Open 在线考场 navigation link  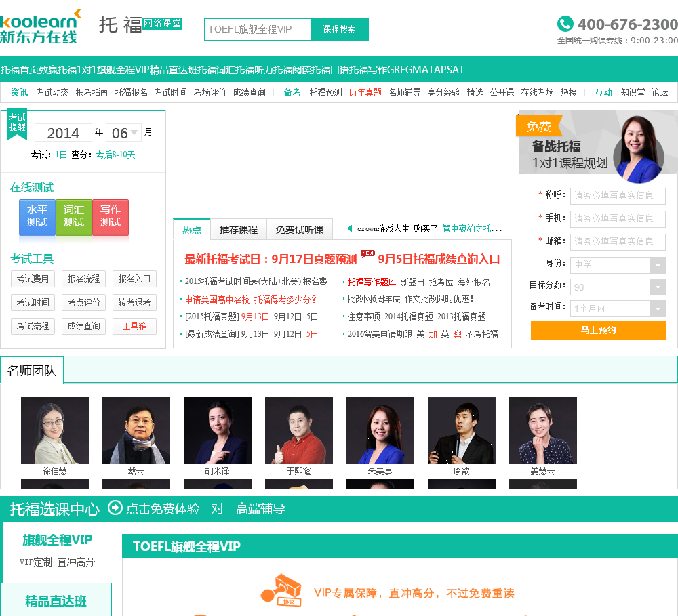537,93
